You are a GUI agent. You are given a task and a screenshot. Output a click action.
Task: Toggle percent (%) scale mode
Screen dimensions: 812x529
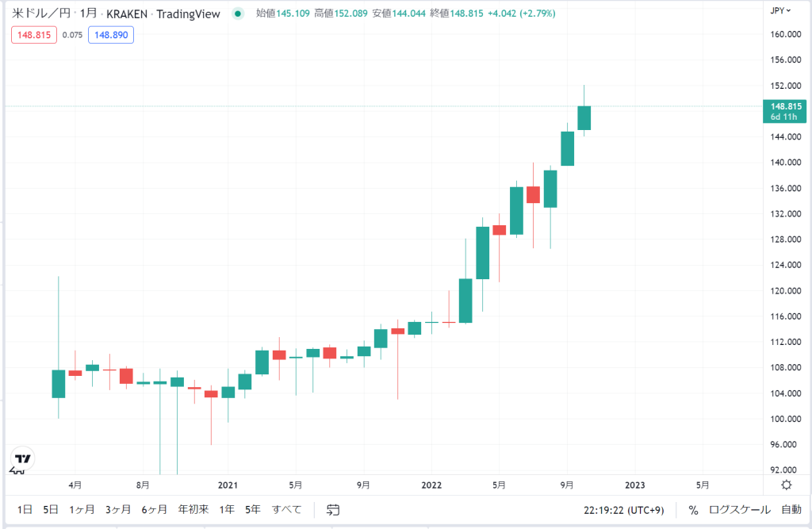[693, 509]
